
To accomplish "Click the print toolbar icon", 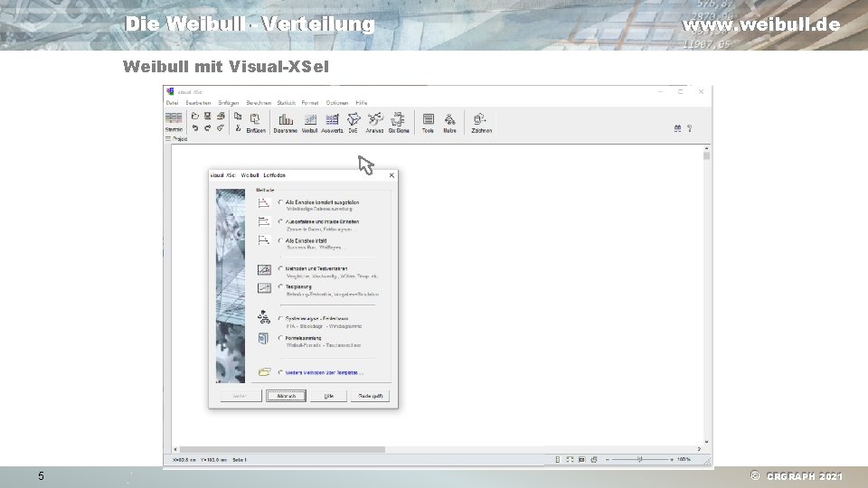I will [x=221, y=117].
